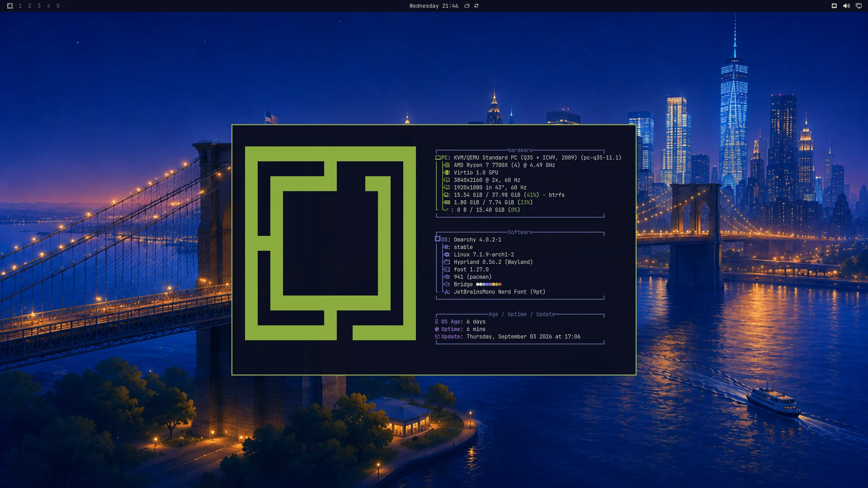Switch to workspace 1
The width and height of the screenshot is (868, 488).
pyautogui.click(x=20, y=6)
